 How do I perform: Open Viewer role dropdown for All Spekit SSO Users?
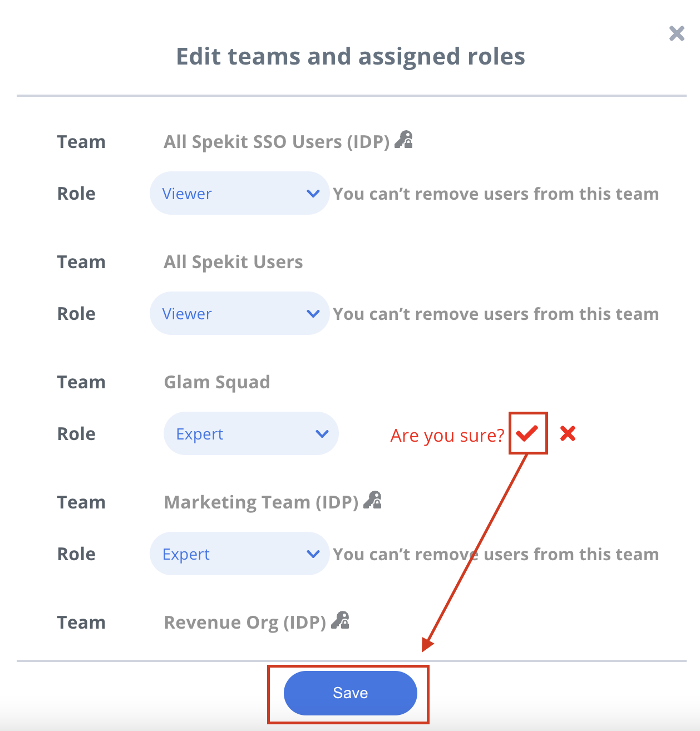240,193
